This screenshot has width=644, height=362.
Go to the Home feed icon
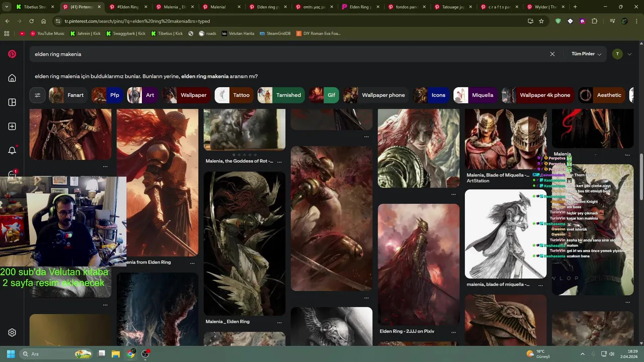(12, 78)
